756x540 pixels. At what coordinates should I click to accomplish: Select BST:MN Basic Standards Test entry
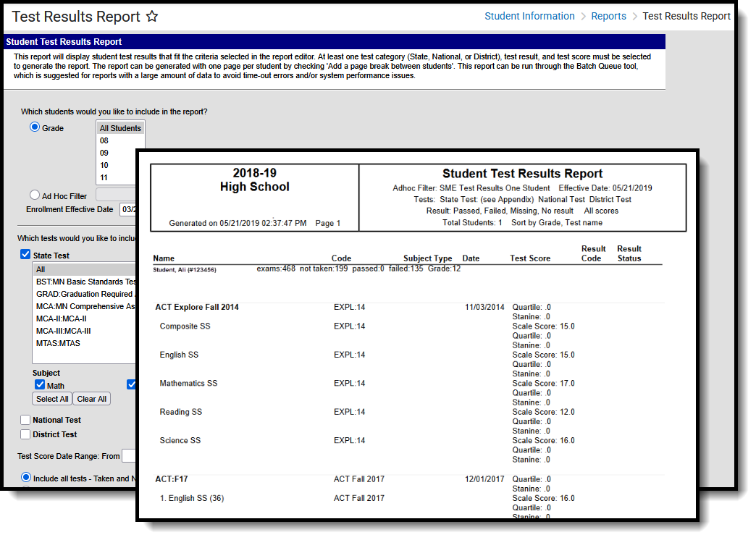(85, 282)
